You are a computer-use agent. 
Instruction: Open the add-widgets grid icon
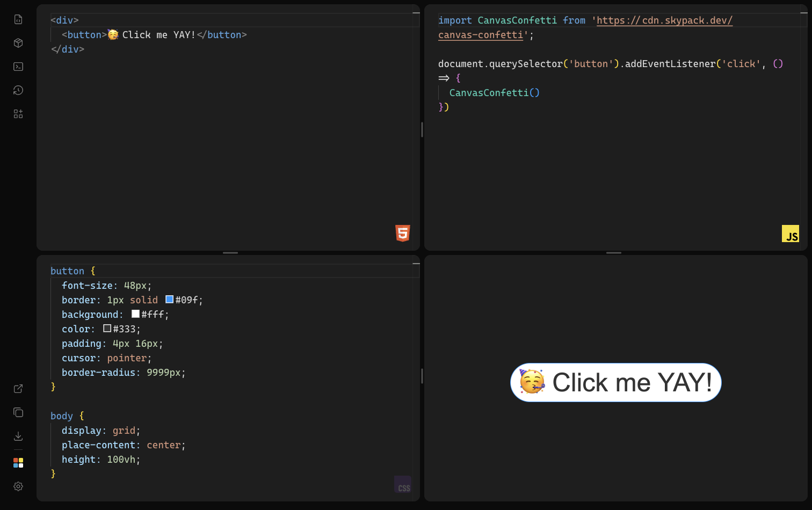[18, 114]
